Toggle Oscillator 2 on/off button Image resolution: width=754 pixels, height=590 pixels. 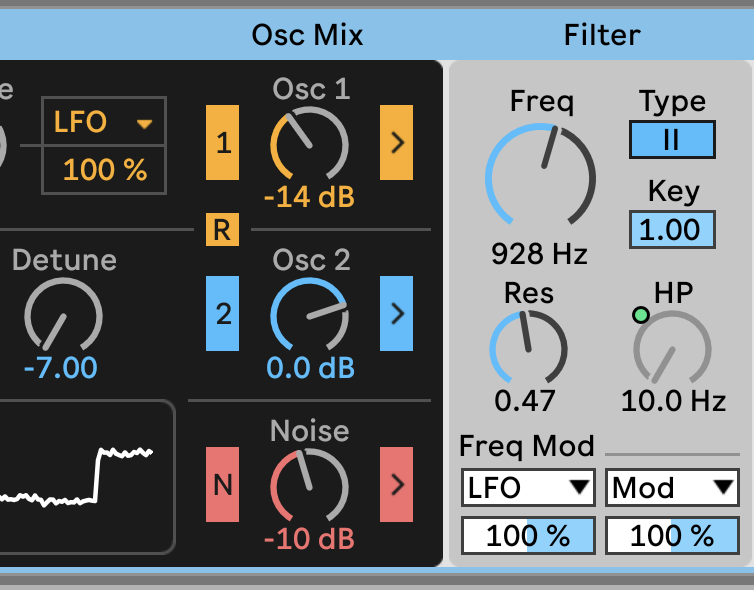coord(223,313)
